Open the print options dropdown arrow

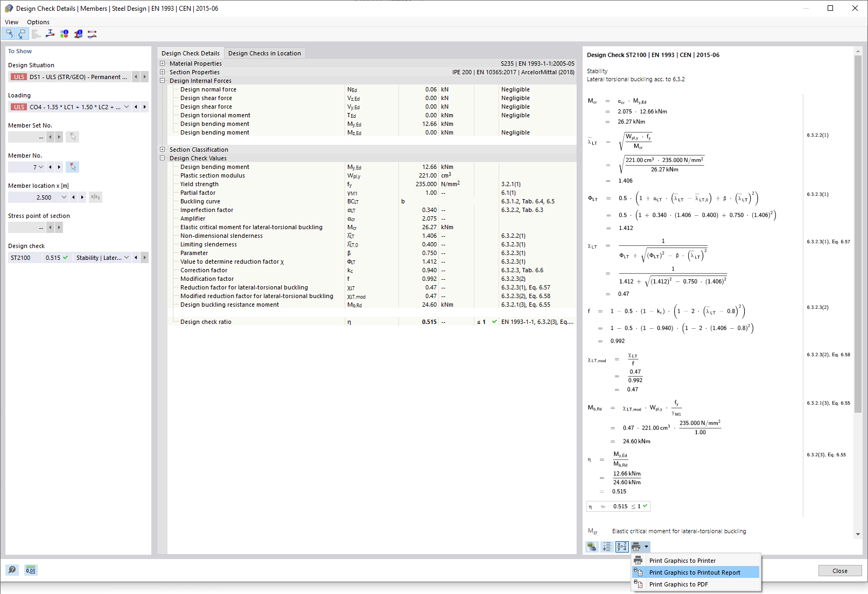coord(646,547)
